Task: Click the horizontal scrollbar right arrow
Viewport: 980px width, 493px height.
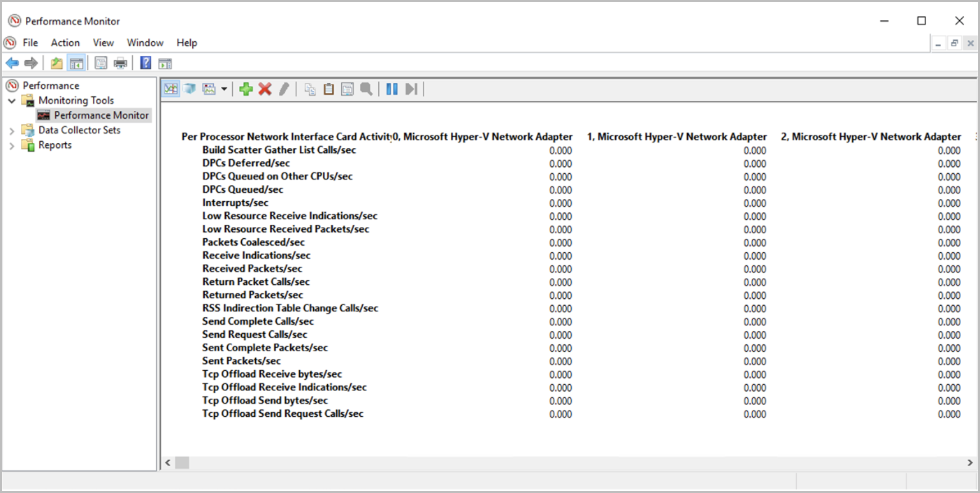Action: 970,462
